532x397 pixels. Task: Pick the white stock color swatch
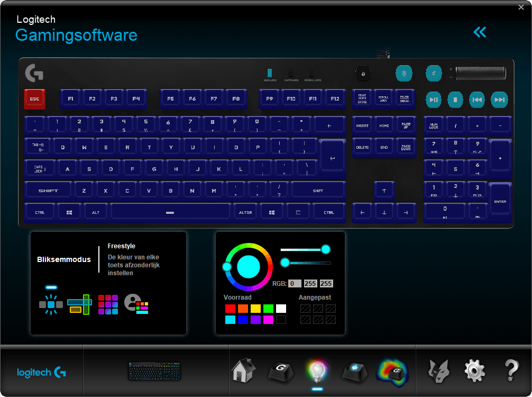(281, 309)
